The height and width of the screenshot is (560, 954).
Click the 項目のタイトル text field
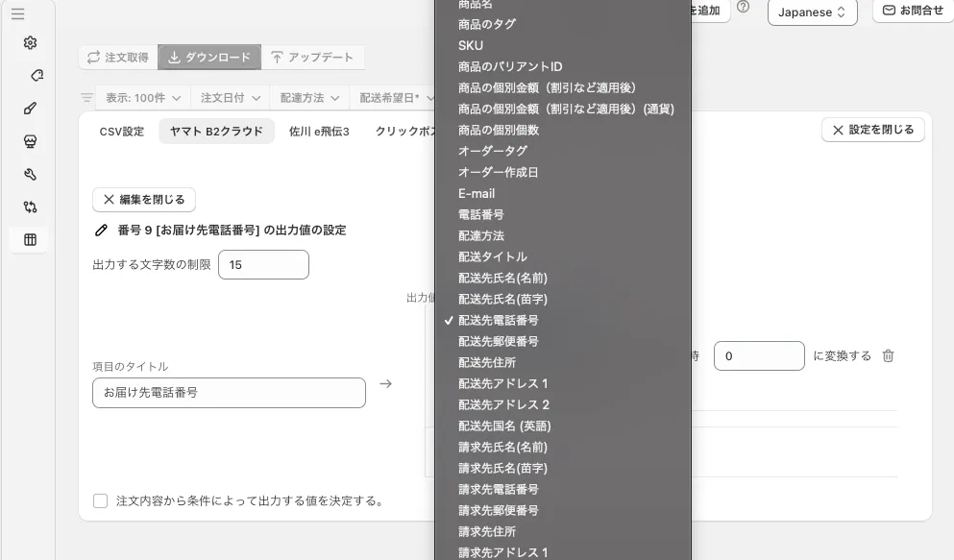click(x=229, y=392)
